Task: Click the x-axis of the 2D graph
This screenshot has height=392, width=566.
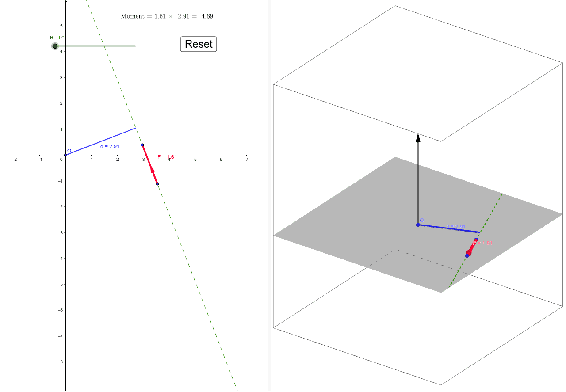Action: pyautogui.click(x=221, y=155)
